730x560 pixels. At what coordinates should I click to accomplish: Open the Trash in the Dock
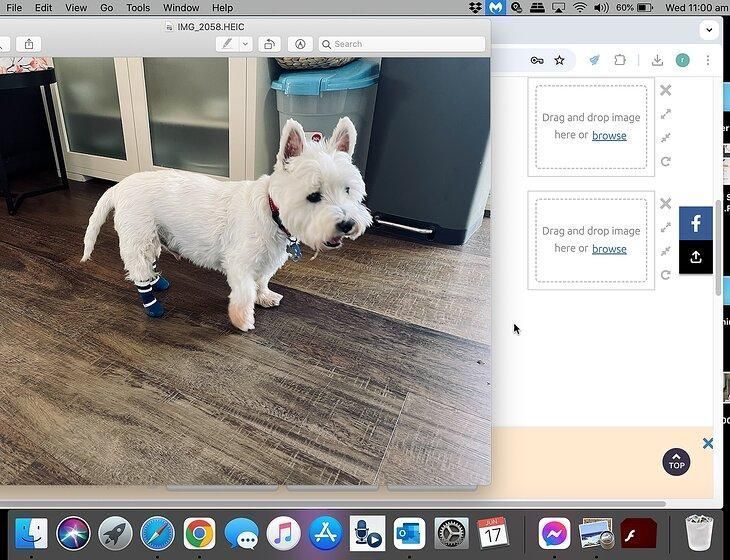tap(699, 533)
